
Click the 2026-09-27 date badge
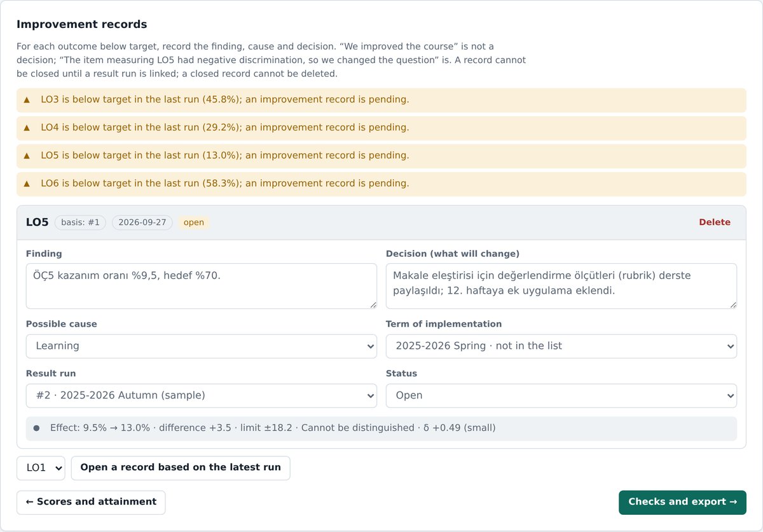click(142, 222)
